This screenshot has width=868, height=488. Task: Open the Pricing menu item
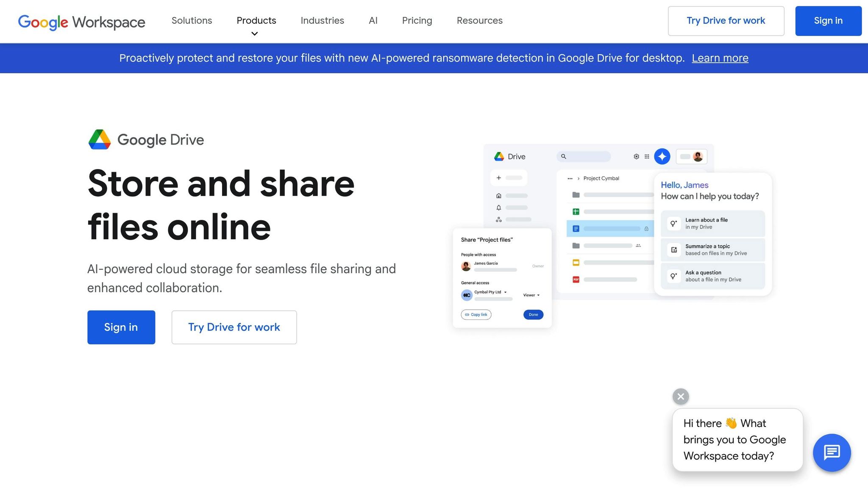coord(417,20)
